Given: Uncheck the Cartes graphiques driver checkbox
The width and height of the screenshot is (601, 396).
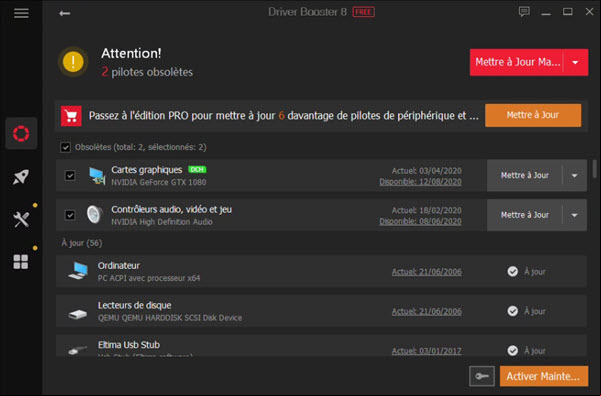Looking at the screenshot, I should click(x=70, y=176).
